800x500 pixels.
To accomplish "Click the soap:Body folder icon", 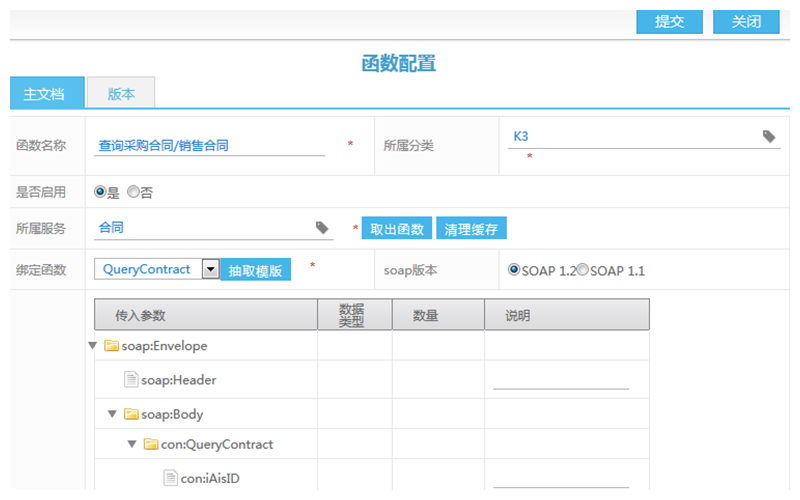I will [x=130, y=414].
